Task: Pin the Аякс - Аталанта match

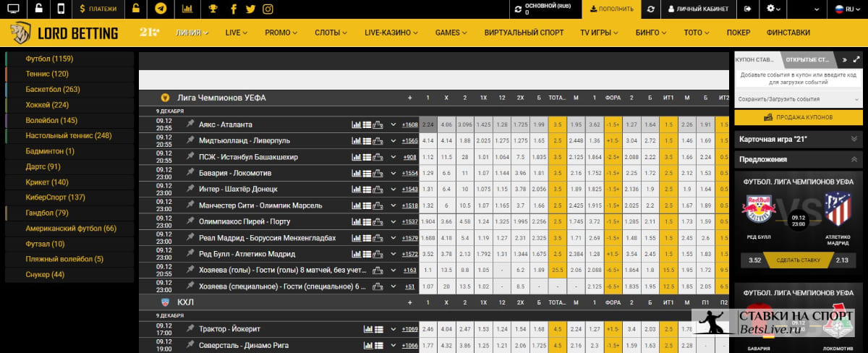Action: click(190, 124)
